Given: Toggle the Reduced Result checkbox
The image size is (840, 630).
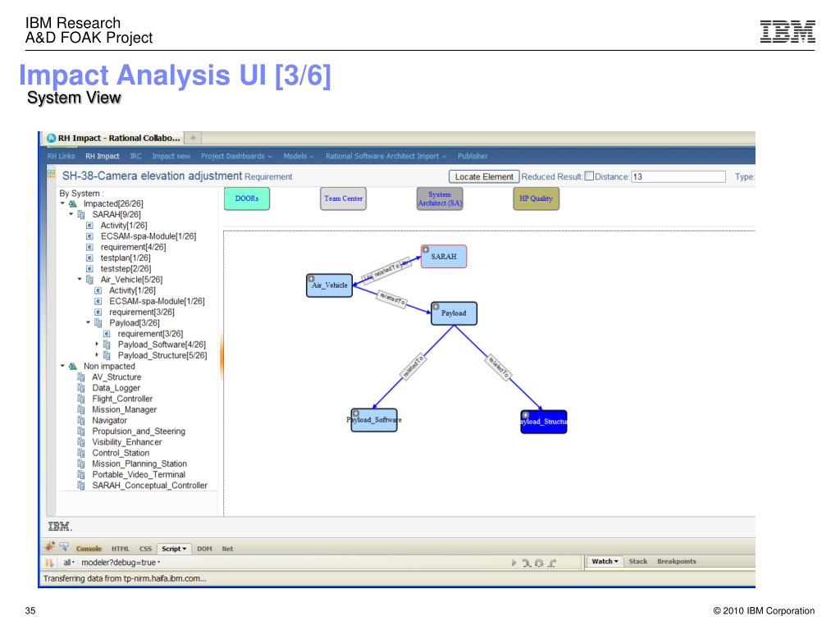Looking at the screenshot, I should (x=589, y=176).
